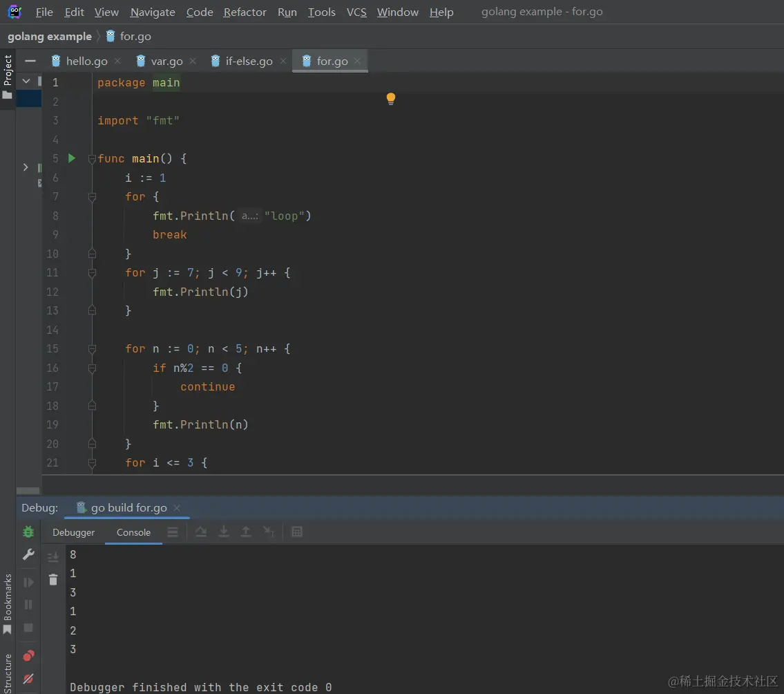Open View Breakpoints red circles icon
This screenshot has width=784, height=694.
coord(28,655)
